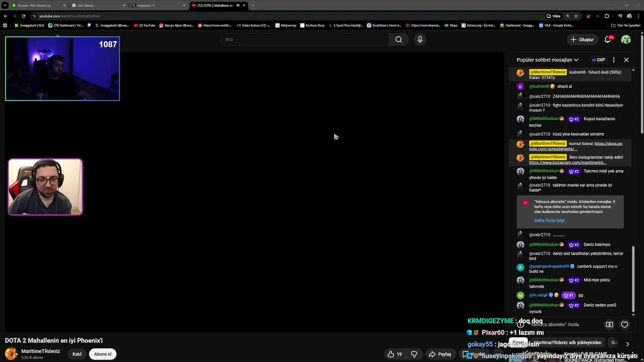Click the YouTube search magnifier button
The width and height of the screenshot is (644, 362).
click(398, 39)
